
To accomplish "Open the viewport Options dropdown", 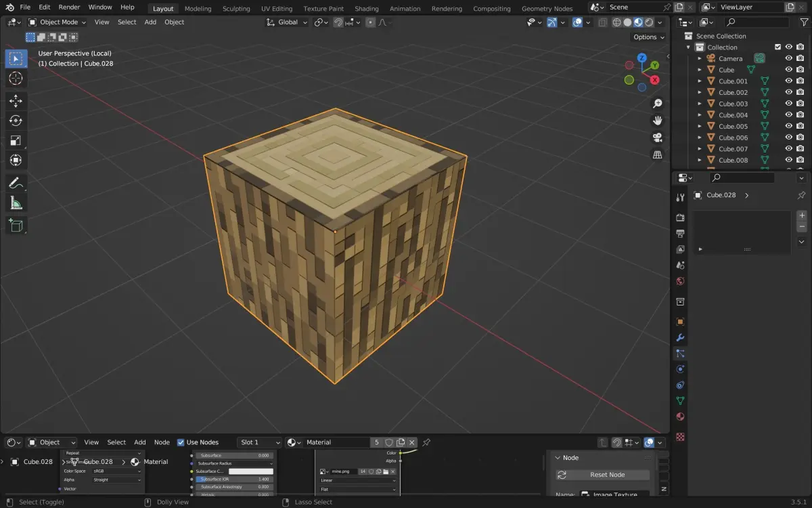I will (648, 37).
